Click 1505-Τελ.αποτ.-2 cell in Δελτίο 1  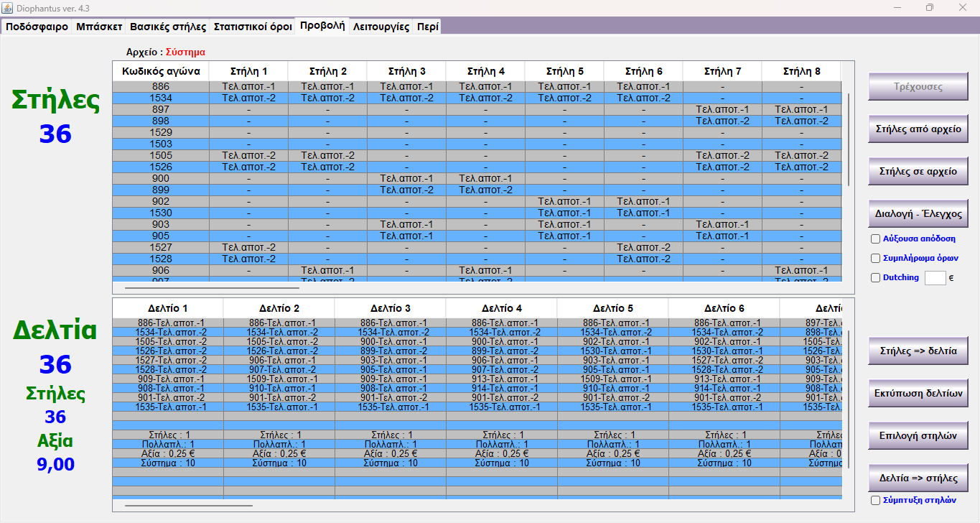168,342
